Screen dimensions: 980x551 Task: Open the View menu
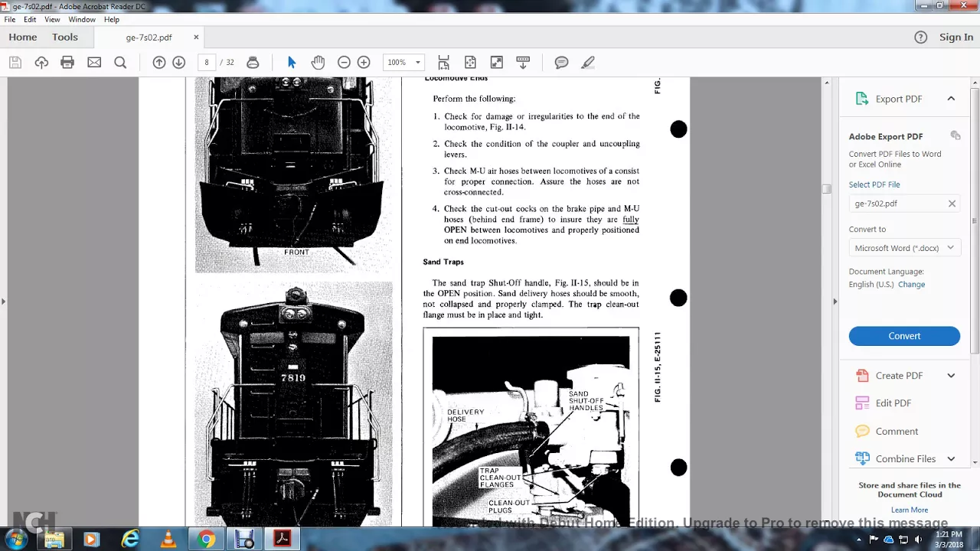(x=52, y=19)
